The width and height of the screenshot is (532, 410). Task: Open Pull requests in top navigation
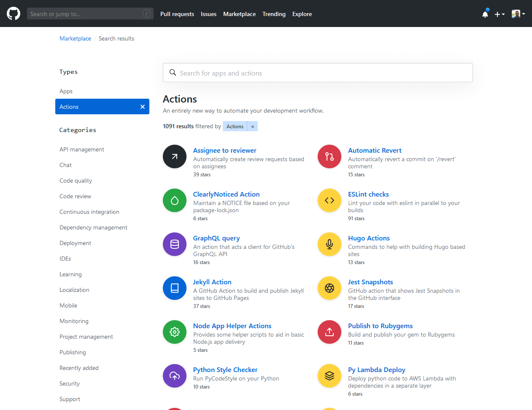tap(177, 14)
